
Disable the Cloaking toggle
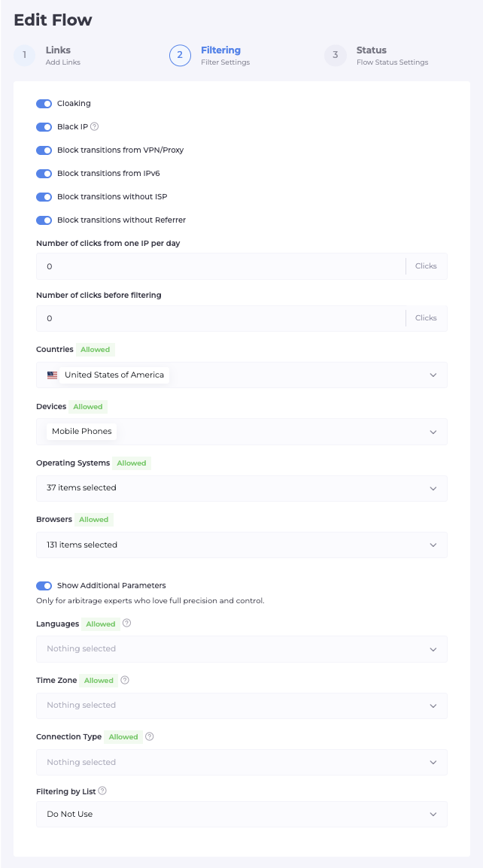click(x=44, y=104)
